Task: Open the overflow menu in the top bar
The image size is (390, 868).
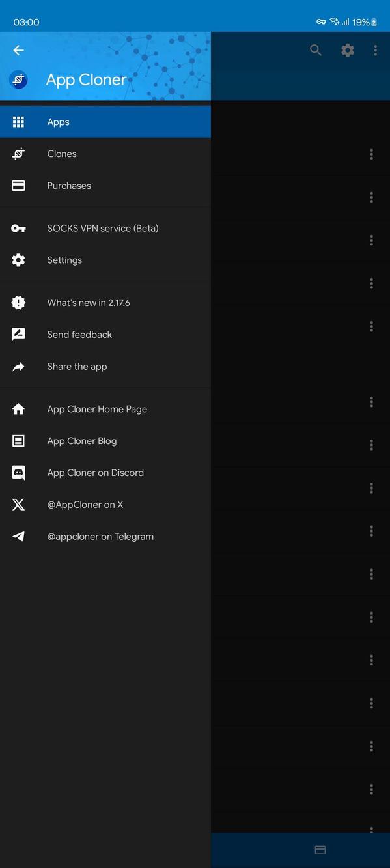Action: [374, 50]
